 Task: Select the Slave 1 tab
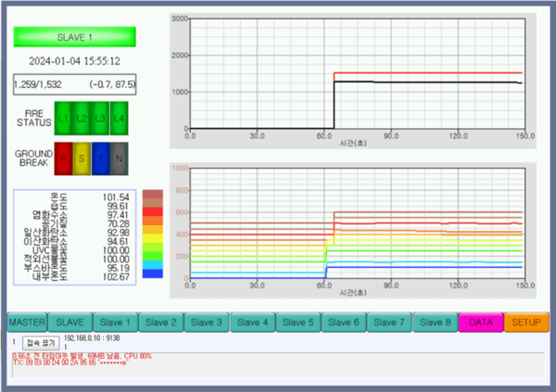tap(116, 322)
